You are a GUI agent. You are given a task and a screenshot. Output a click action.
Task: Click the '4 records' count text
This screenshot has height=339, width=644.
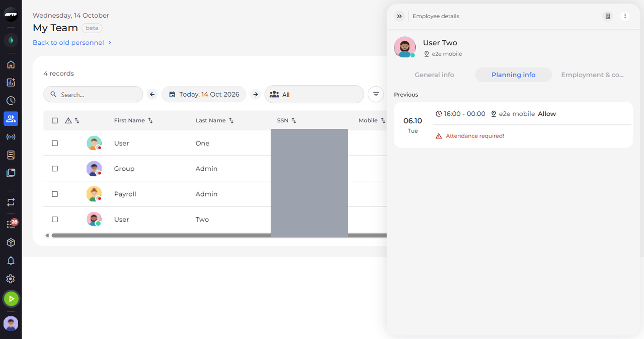(58, 74)
